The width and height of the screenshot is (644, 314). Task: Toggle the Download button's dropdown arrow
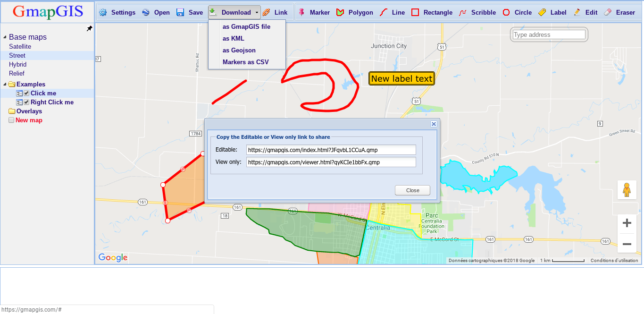tap(257, 13)
